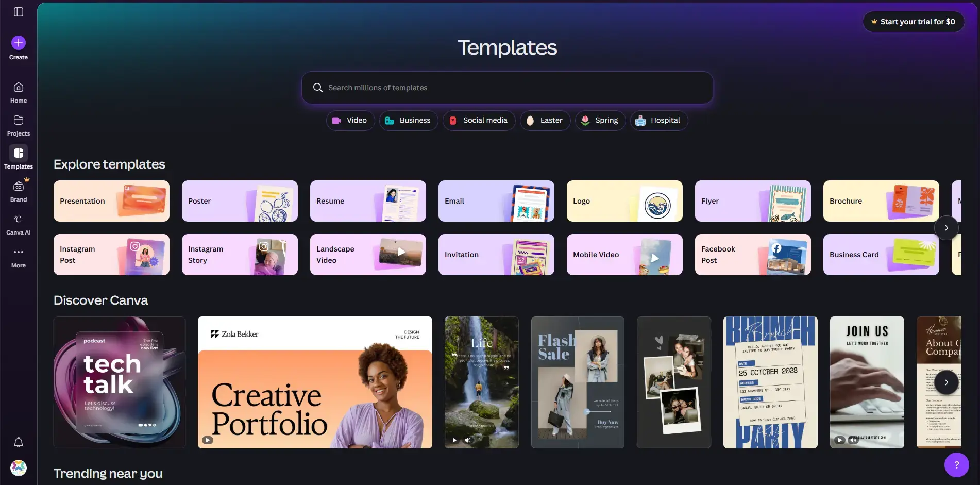
Task: Open the Home sidebar icon
Action: click(19, 88)
